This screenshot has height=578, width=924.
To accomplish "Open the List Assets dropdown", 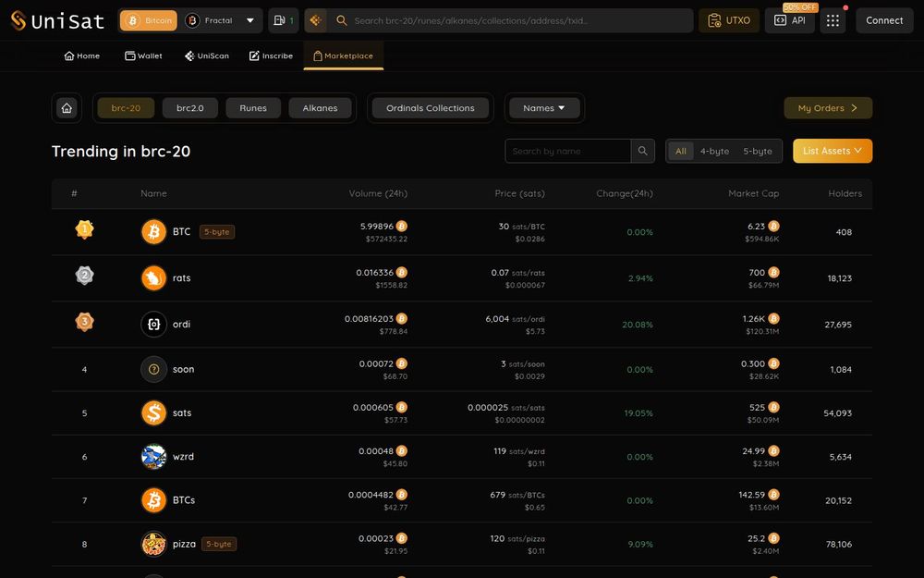I will click(833, 151).
